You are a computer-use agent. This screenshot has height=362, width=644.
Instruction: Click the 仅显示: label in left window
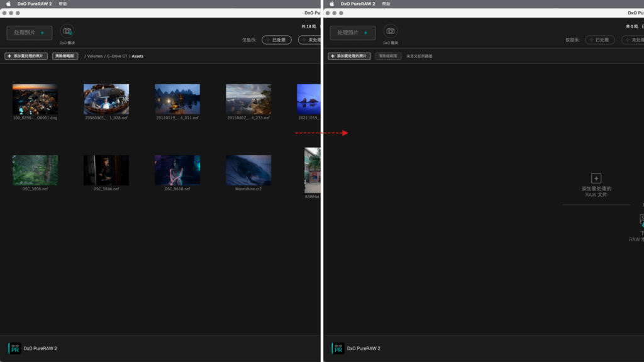coord(249,40)
